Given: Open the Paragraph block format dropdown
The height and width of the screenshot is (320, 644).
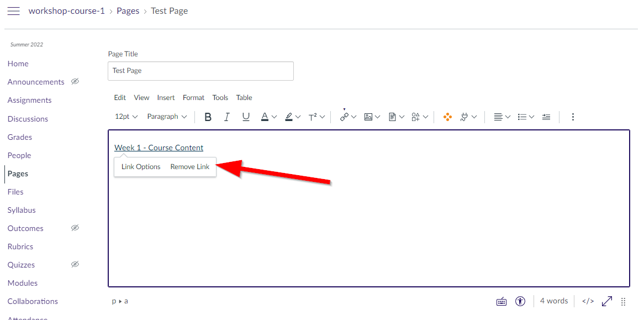Looking at the screenshot, I should click(167, 117).
